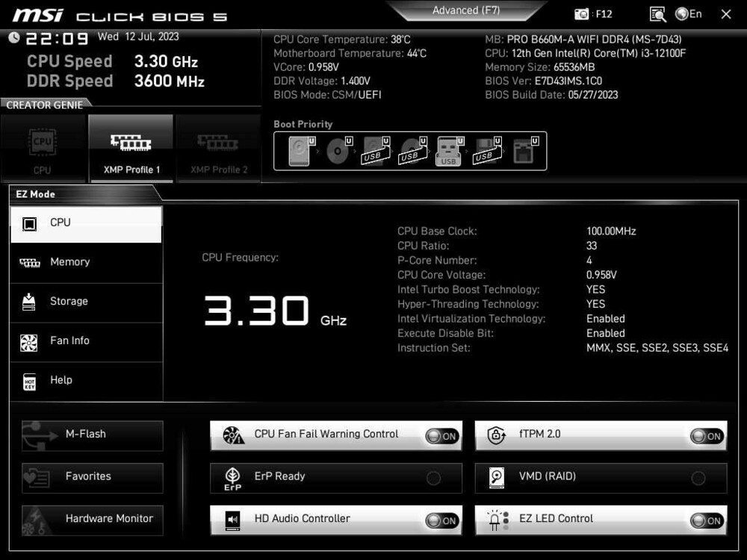This screenshot has width=747, height=560.
Task: Open the search magnifier icon
Action: (x=657, y=13)
